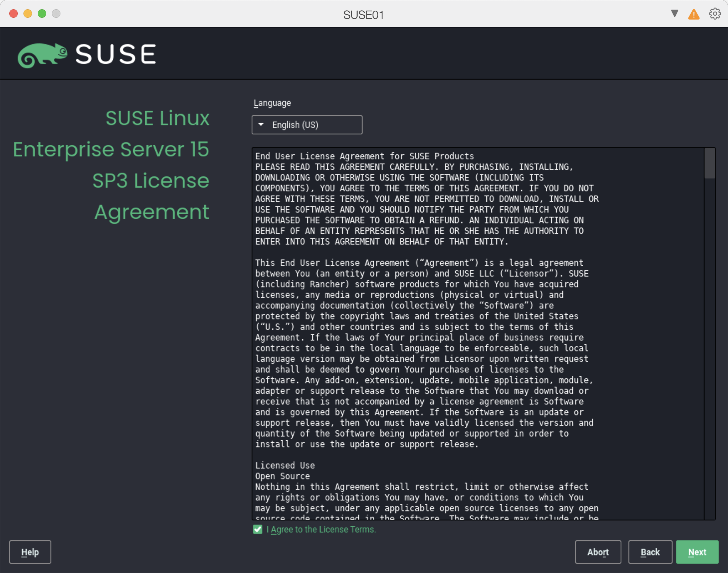Click inside the license agreement text area
This screenshot has width=728, height=573.
478,334
